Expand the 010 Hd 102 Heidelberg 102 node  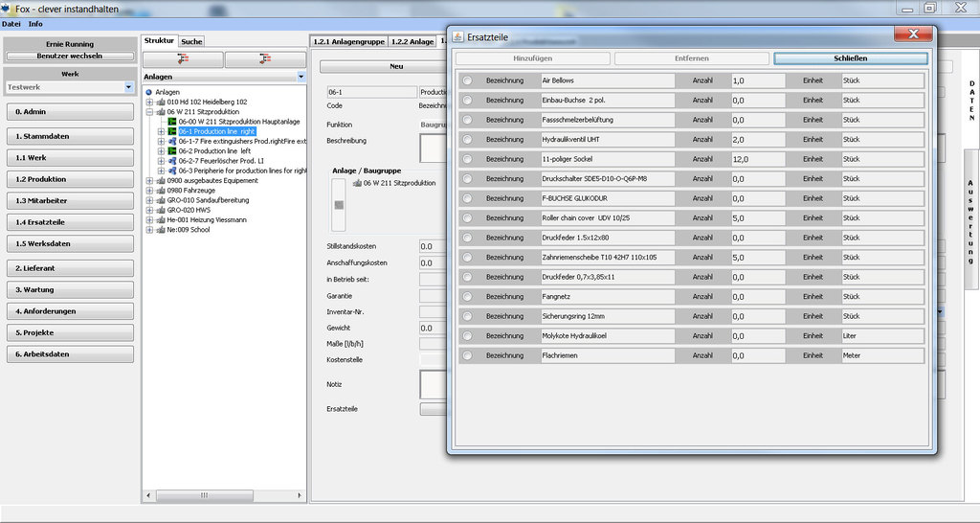pos(149,102)
